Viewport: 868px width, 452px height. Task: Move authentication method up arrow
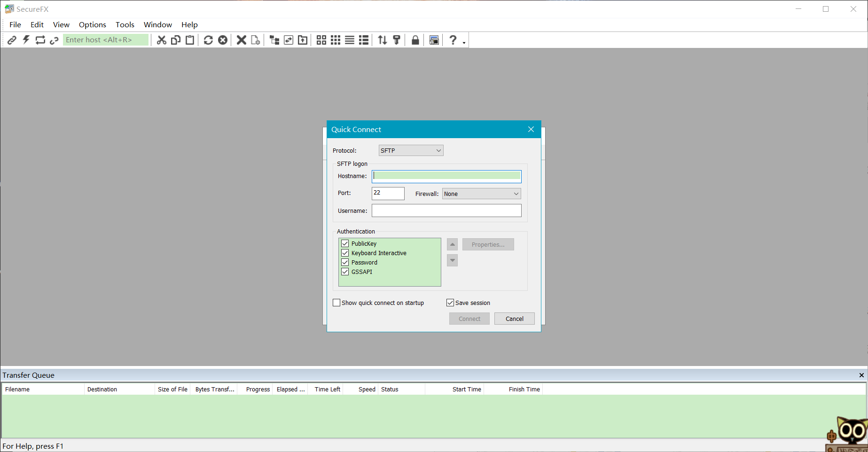[x=453, y=244]
